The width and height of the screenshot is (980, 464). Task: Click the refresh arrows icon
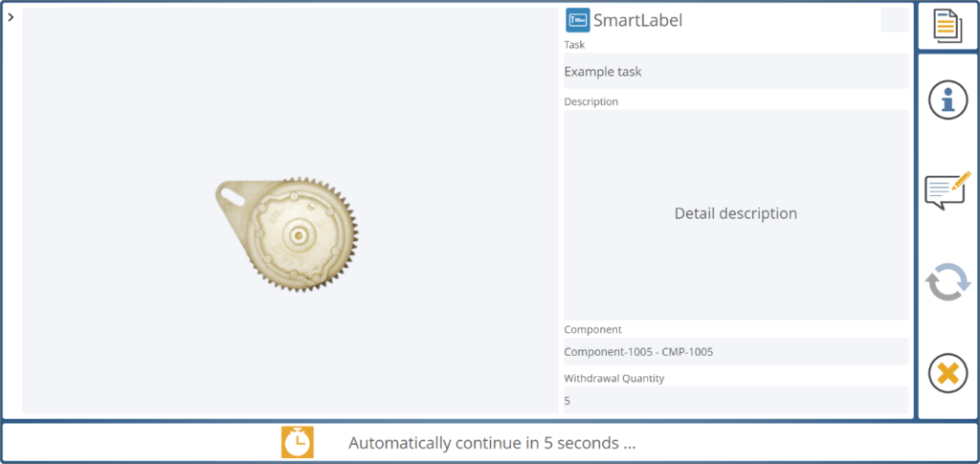pos(947,283)
